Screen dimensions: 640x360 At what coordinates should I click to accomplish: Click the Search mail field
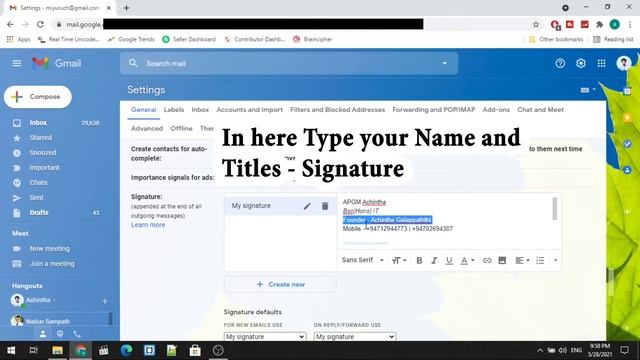(x=289, y=63)
